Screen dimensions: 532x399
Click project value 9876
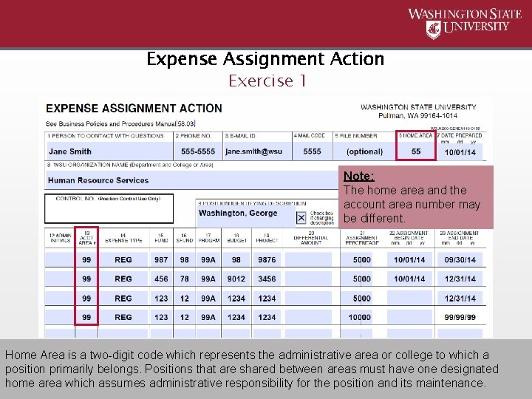(x=267, y=259)
